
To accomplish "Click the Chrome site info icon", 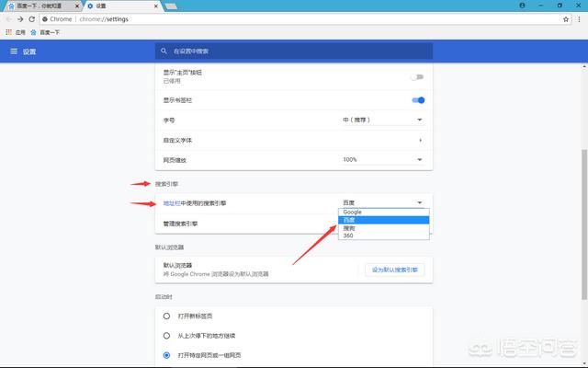I will 45,19.
